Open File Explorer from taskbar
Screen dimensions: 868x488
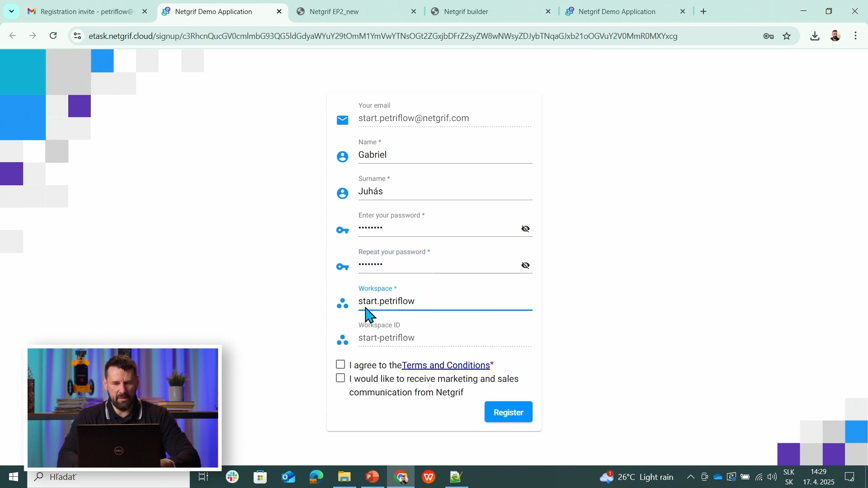(344, 477)
